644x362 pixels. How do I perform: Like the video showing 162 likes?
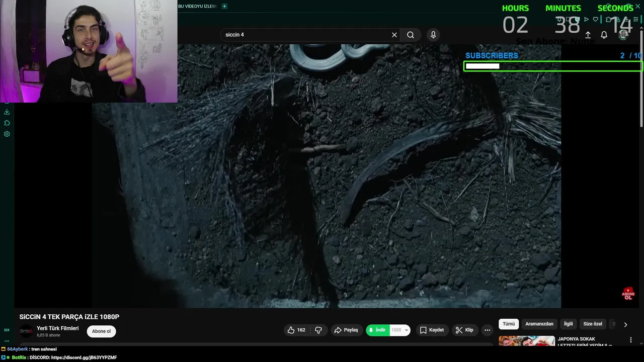coord(296,330)
